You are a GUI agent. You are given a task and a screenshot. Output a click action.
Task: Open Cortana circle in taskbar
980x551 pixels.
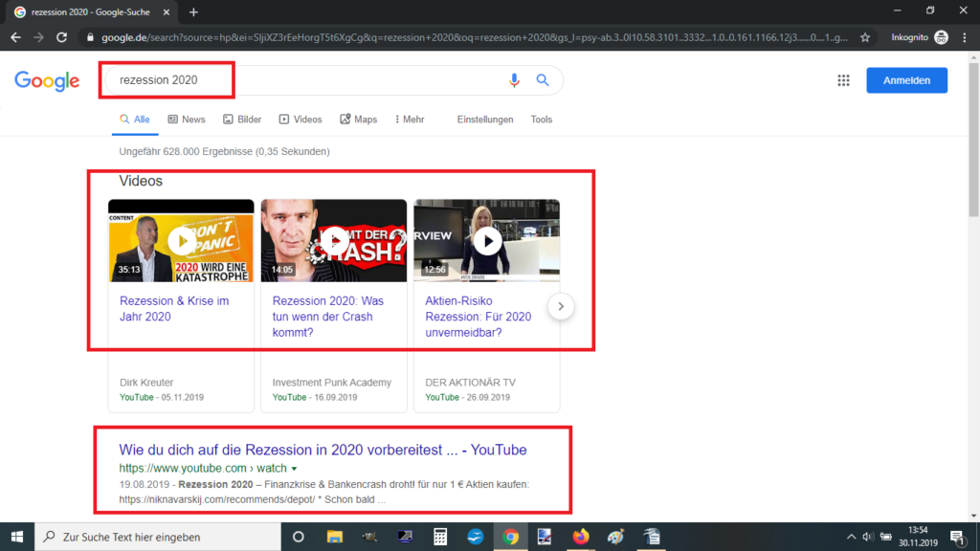(x=299, y=537)
